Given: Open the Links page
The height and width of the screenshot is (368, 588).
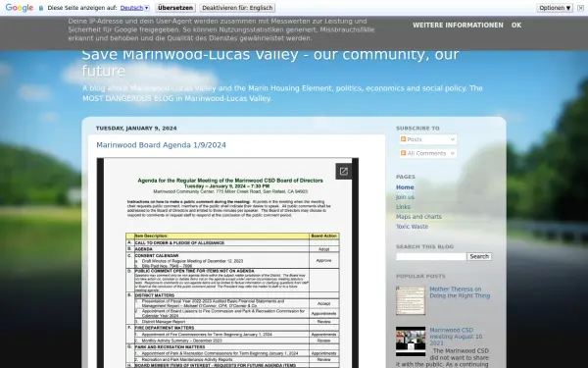Looking at the screenshot, I should click(403, 207).
